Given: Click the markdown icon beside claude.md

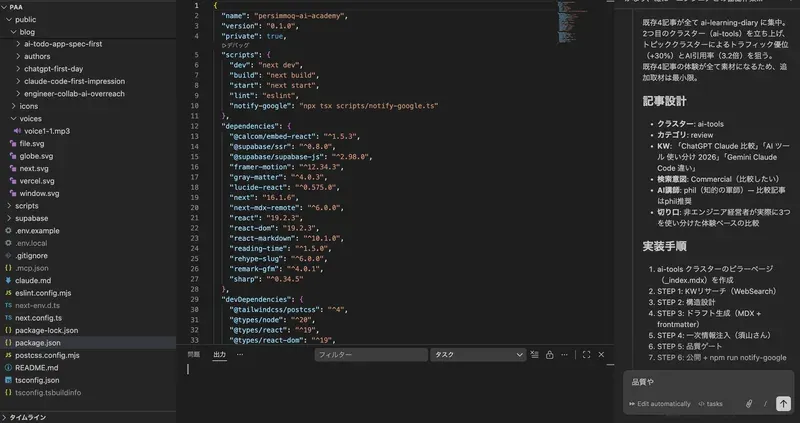Looking at the screenshot, I should (8, 281).
